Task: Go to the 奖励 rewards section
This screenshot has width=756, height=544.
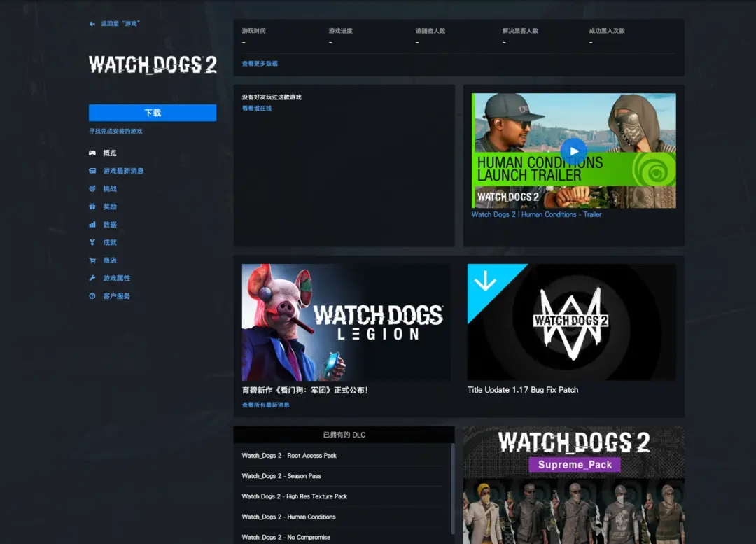Action: [110, 207]
